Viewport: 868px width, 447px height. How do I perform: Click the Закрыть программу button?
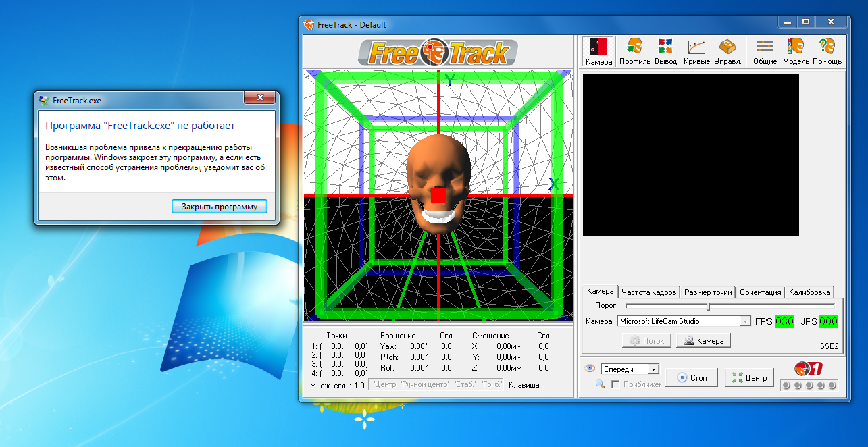point(220,207)
